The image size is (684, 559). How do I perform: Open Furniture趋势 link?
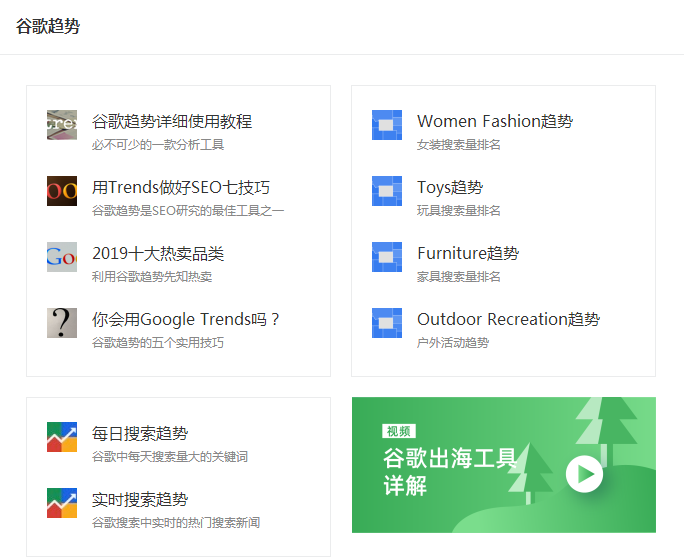pos(468,254)
